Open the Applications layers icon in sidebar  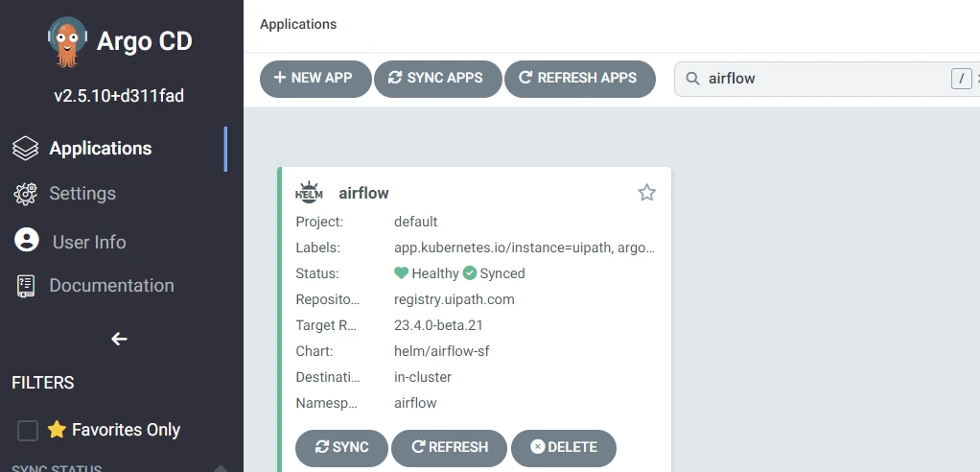click(25, 149)
